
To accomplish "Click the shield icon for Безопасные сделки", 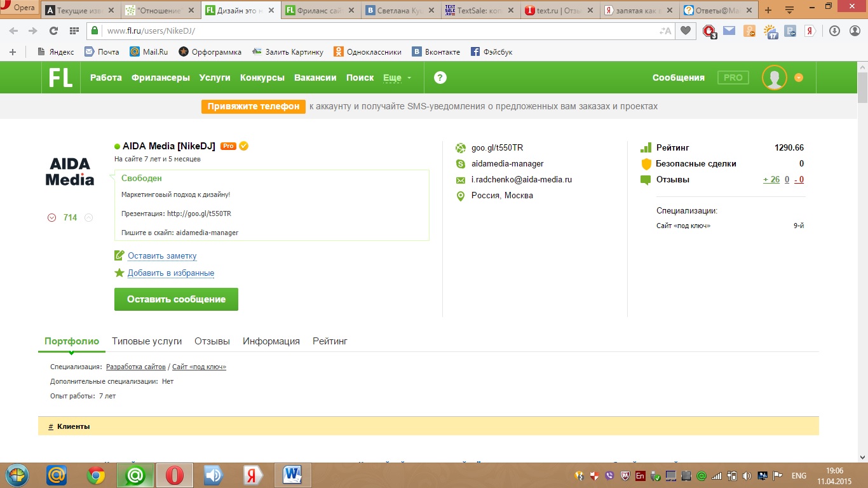I will (x=646, y=164).
